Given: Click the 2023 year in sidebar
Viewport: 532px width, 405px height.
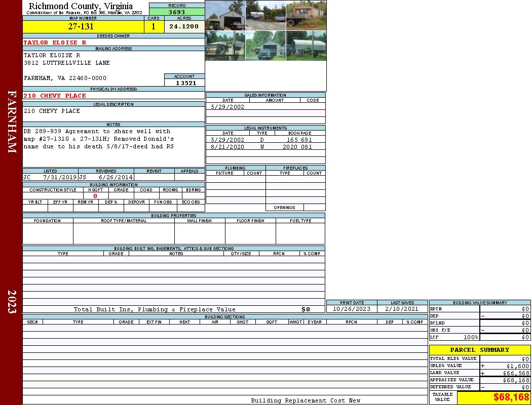Looking at the screenshot, I should pos(12,301).
